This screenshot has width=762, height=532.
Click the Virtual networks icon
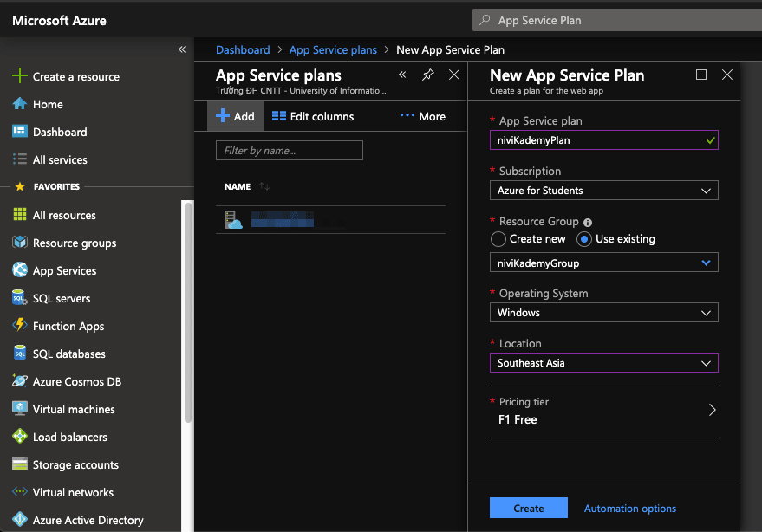click(20, 491)
